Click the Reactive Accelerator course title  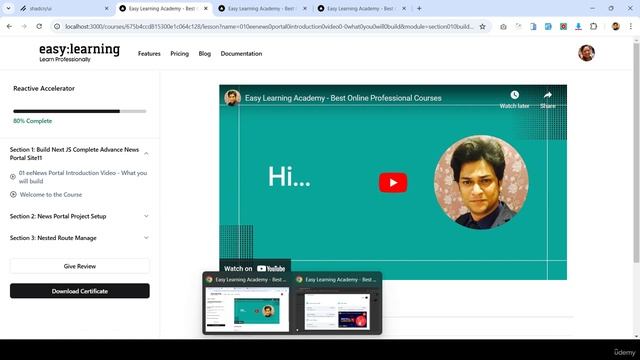click(x=44, y=88)
